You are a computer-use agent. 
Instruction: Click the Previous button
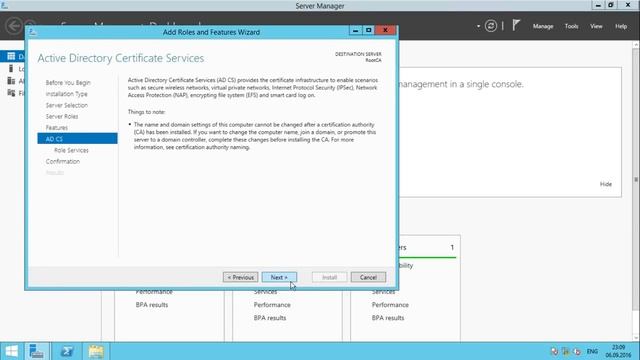[x=240, y=278]
